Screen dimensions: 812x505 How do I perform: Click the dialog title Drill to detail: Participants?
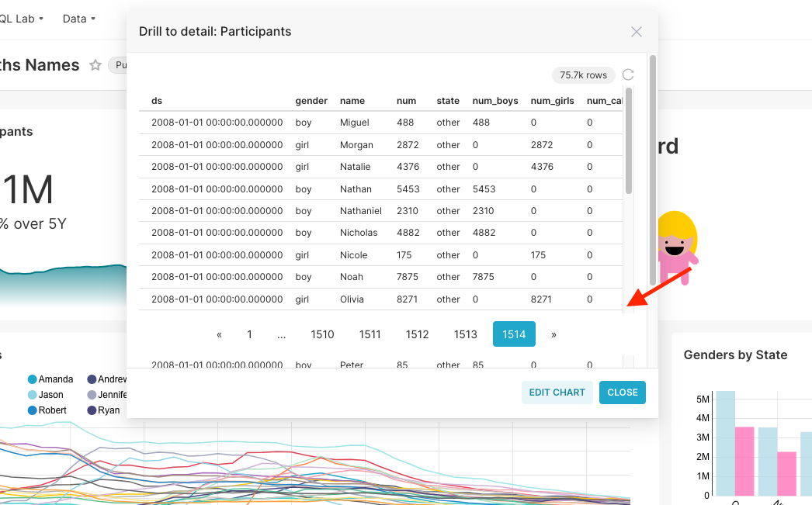pyautogui.click(x=215, y=32)
